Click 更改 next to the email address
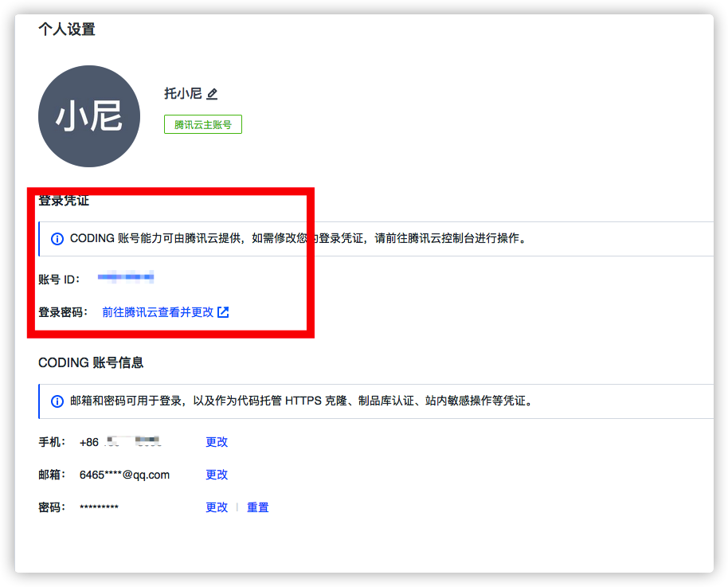This screenshot has width=728, height=587. point(217,475)
